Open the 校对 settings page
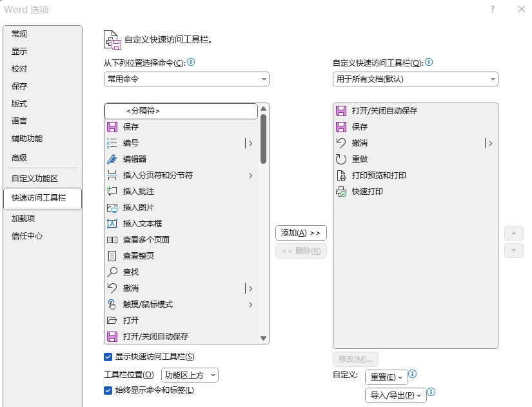Screen dimensions: 532x407 [x=19, y=68]
